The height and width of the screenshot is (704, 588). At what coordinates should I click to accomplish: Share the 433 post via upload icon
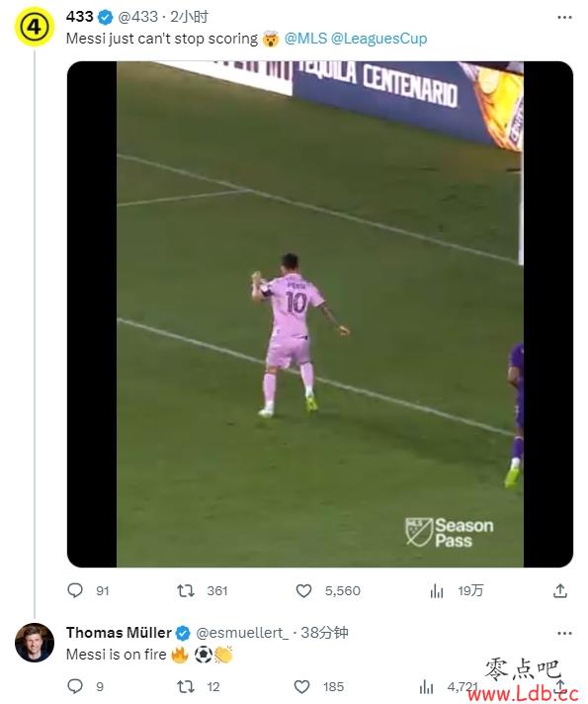[x=559, y=590]
